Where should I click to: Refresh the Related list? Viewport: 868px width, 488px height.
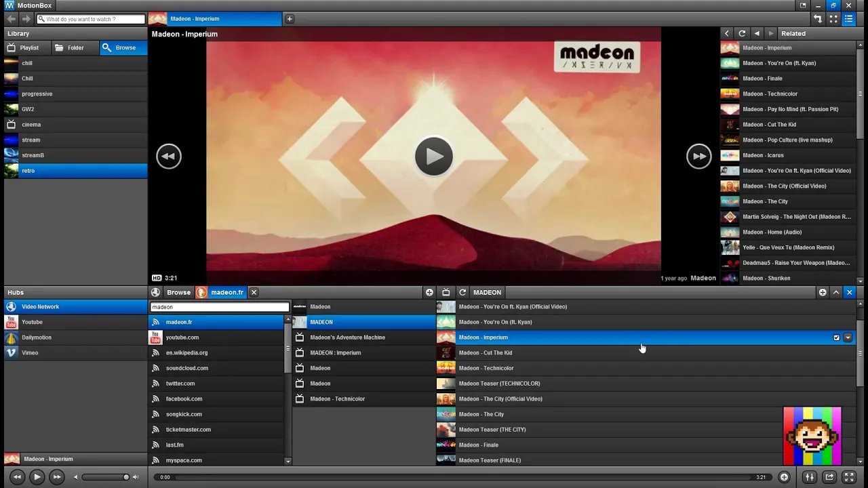point(742,33)
